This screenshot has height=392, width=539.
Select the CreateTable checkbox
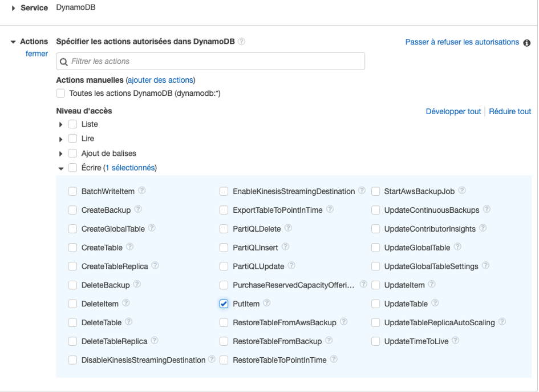tap(72, 248)
